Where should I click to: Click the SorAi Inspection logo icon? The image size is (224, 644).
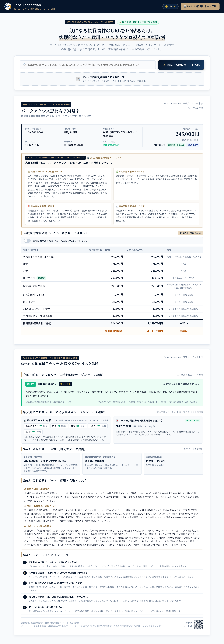[x=8, y=7]
